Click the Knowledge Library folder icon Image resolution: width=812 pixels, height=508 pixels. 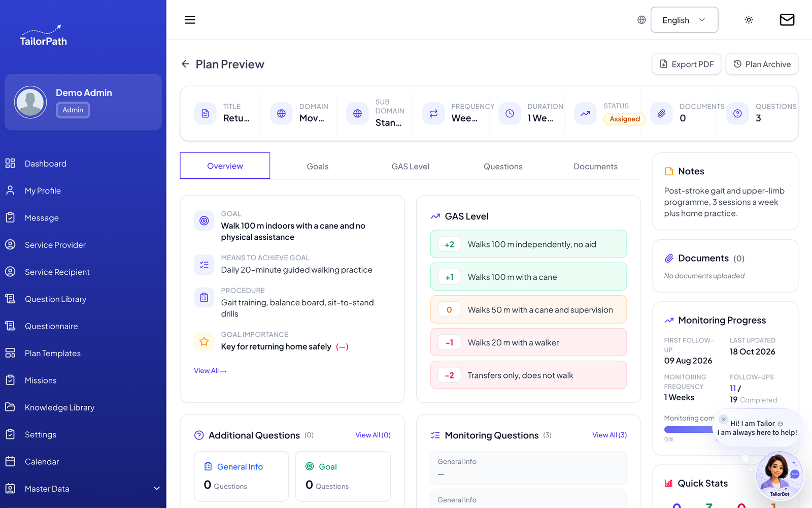pyautogui.click(x=10, y=407)
